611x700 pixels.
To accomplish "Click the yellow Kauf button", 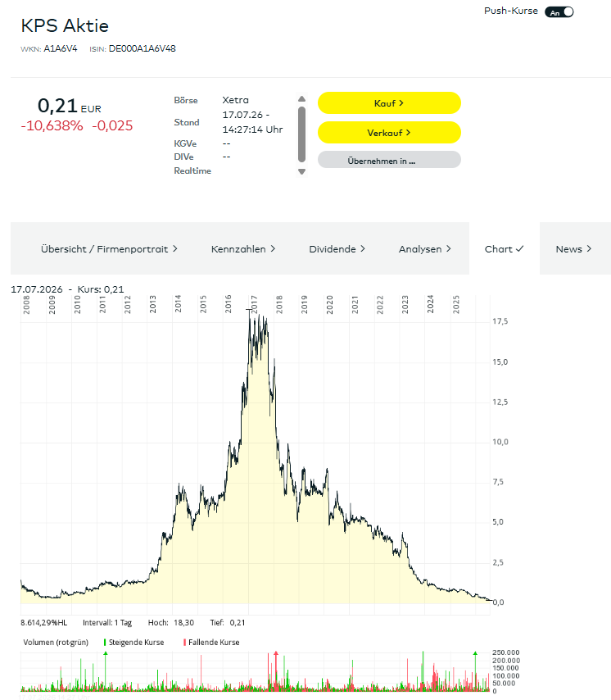I will (389, 103).
